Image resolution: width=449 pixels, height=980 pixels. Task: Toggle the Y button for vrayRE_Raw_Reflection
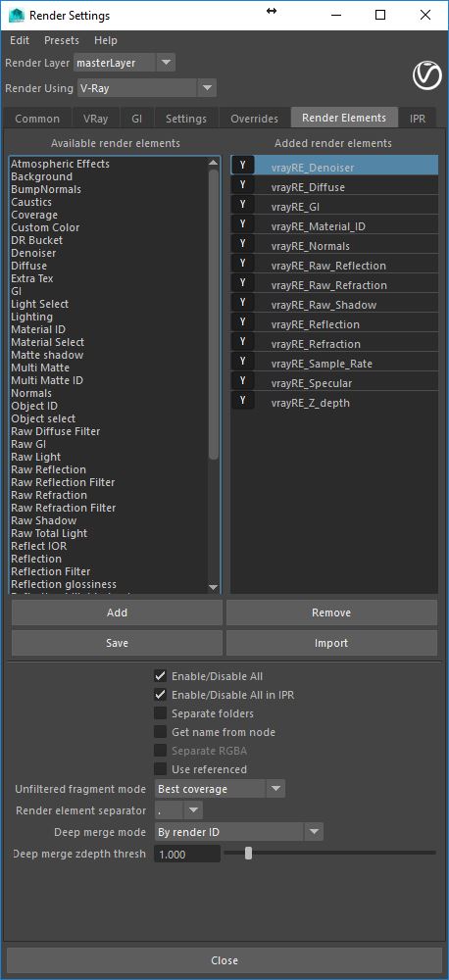[x=242, y=264]
